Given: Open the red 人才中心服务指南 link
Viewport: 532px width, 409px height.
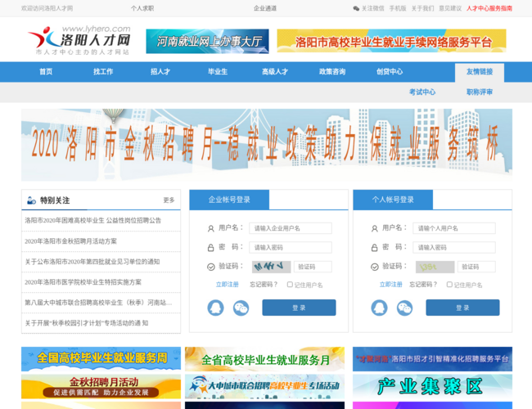Looking at the screenshot, I should [x=489, y=8].
